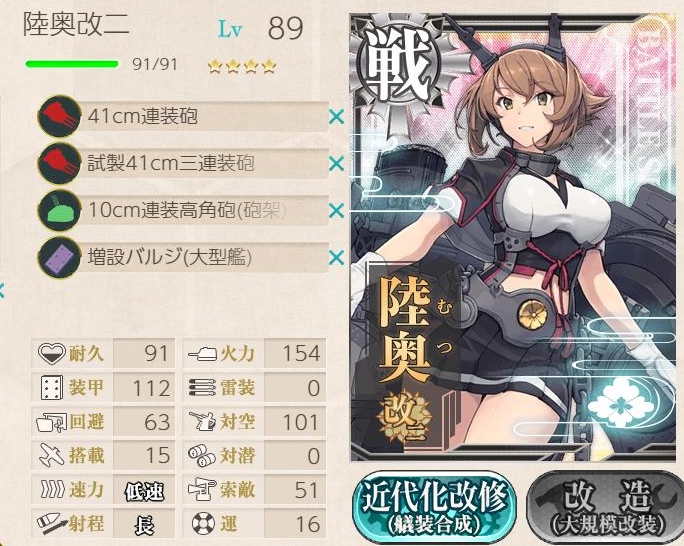Click the green HP bar 91/91

tap(72, 65)
